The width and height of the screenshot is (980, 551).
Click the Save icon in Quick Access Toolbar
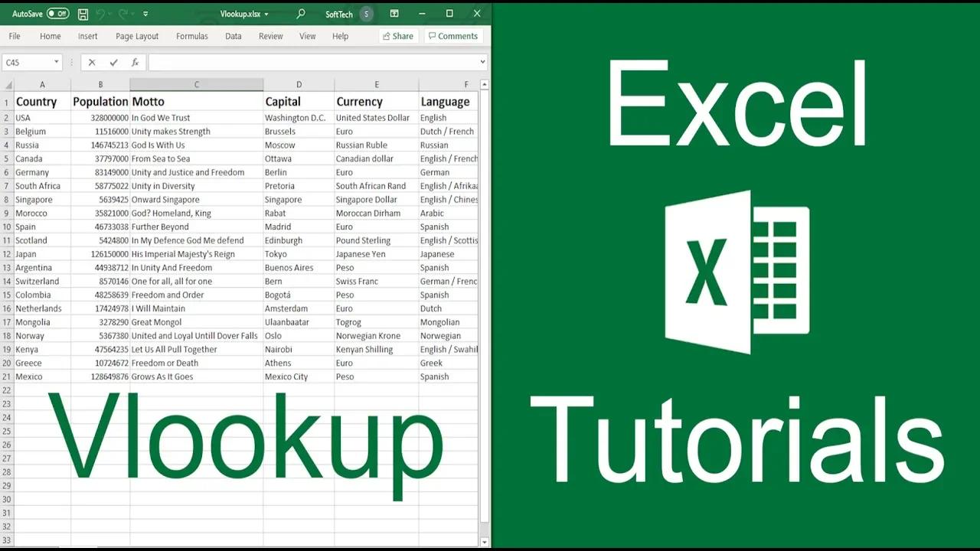click(83, 14)
